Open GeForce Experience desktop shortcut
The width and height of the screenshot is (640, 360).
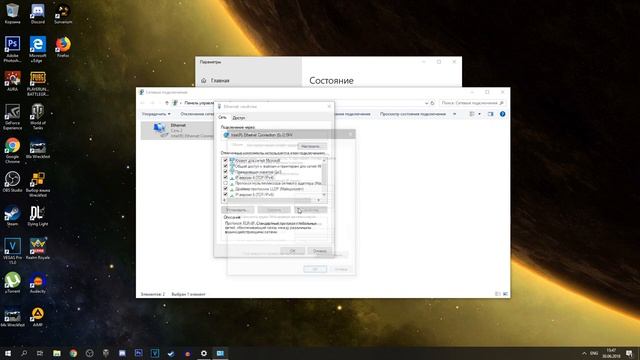(12, 117)
